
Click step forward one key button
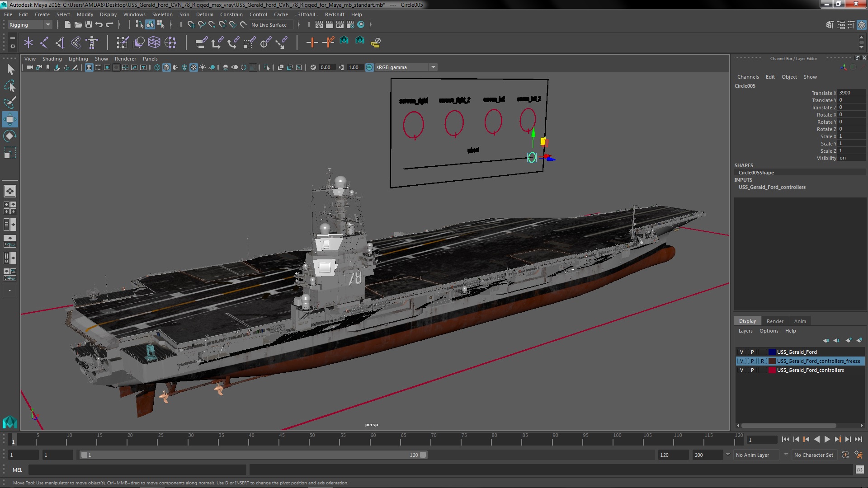(837, 439)
